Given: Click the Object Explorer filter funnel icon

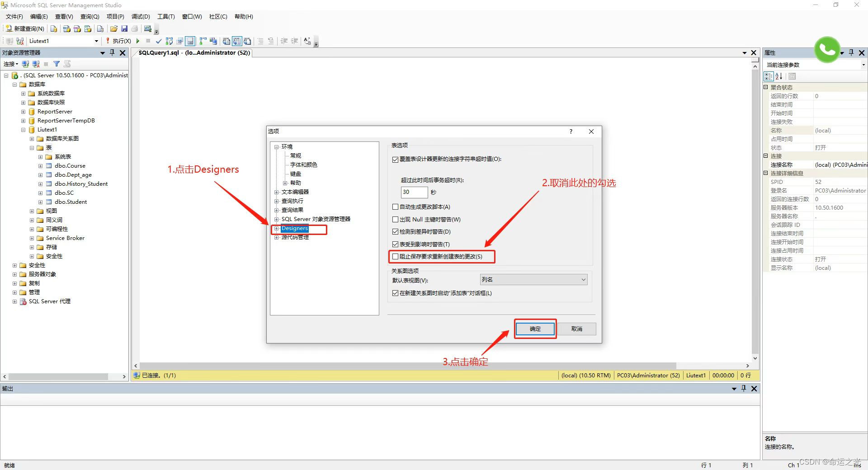Looking at the screenshot, I should 57,64.
